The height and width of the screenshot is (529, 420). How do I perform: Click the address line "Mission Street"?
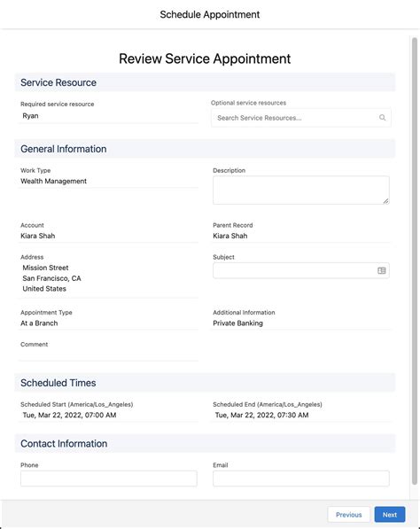[x=45, y=268]
